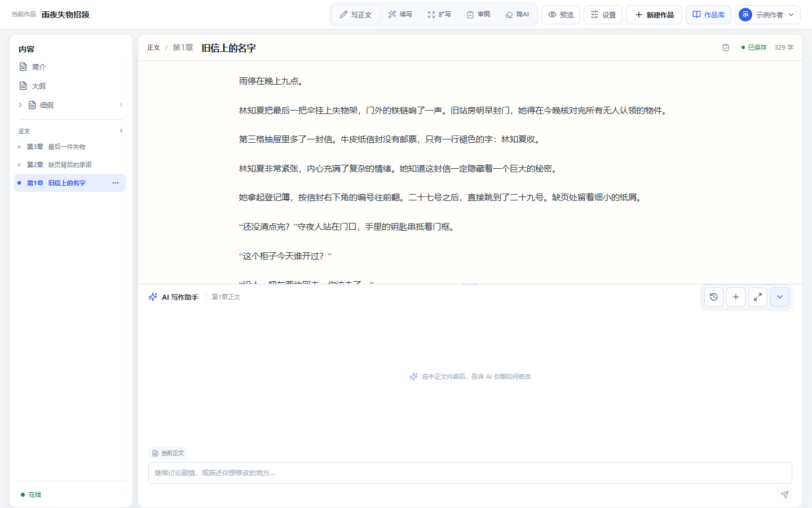Click the blue 示 avatar icon
This screenshot has width=812, height=508.
pos(745,15)
